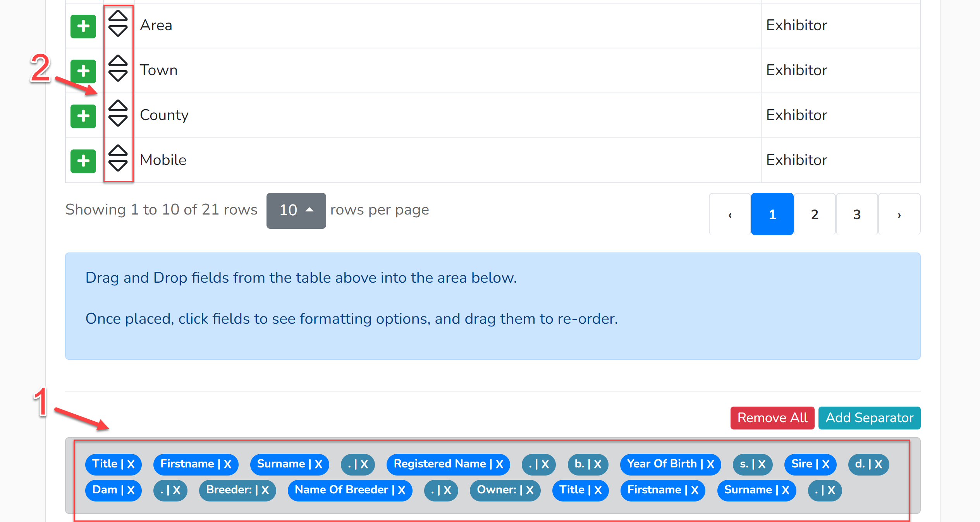Go to page 2 of the table
Image resolution: width=980 pixels, height=522 pixels.
[815, 214]
